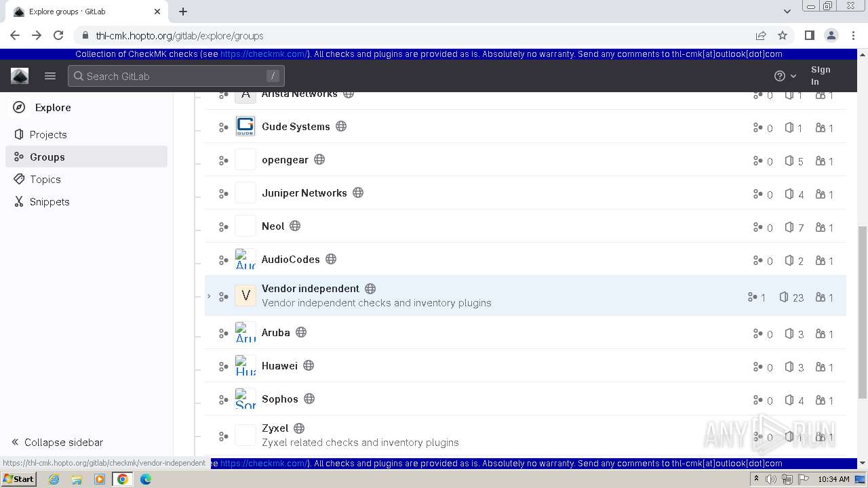Click the address bar URL
868x488 pixels.
pos(180,36)
